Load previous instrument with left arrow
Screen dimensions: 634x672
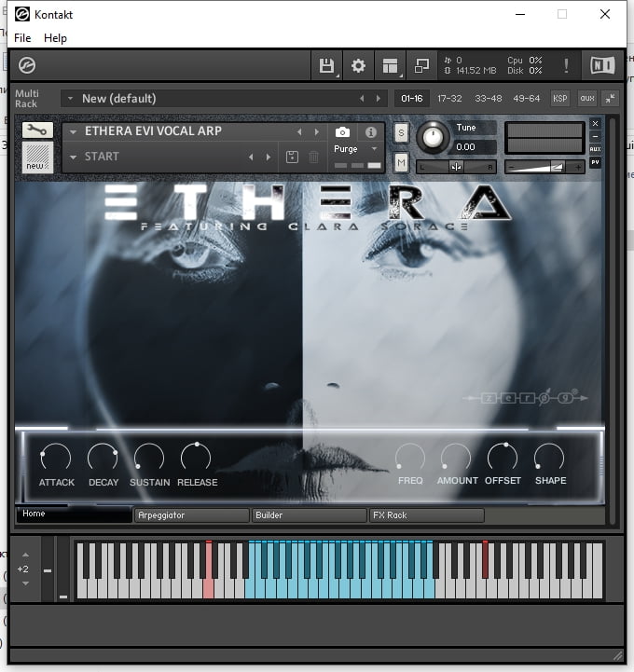tap(299, 132)
